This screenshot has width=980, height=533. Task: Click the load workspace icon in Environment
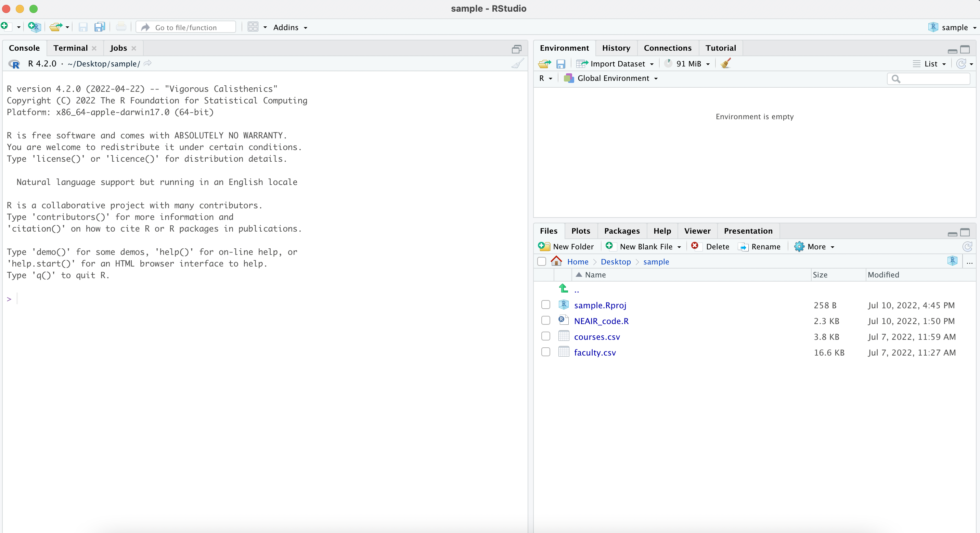(544, 64)
